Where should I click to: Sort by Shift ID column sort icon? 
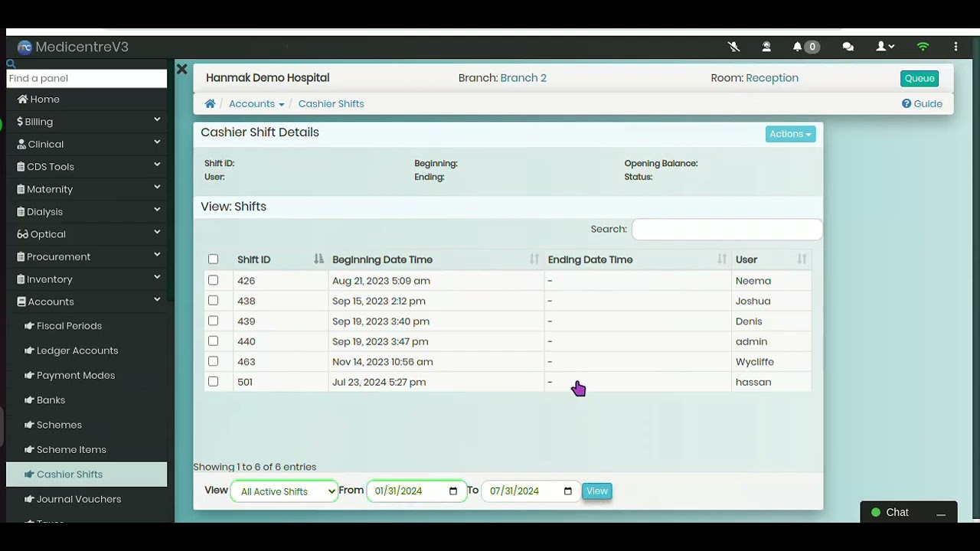(318, 259)
